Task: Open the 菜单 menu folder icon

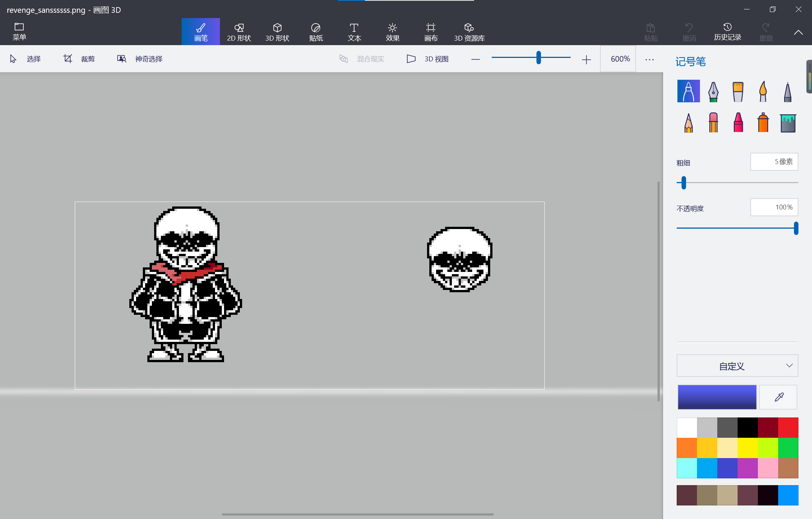Action: (x=19, y=27)
